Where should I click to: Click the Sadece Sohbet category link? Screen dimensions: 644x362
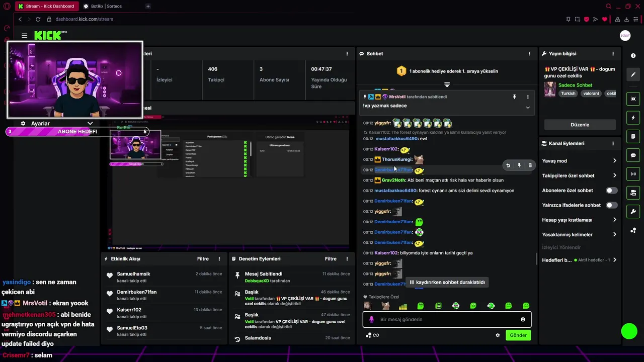575,85
